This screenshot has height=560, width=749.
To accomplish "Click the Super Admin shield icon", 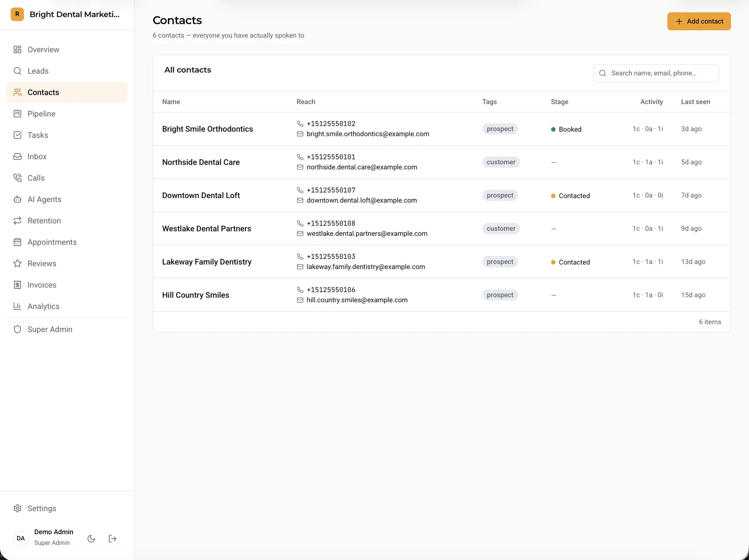I will pyautogui.click(x=17, y=330).
